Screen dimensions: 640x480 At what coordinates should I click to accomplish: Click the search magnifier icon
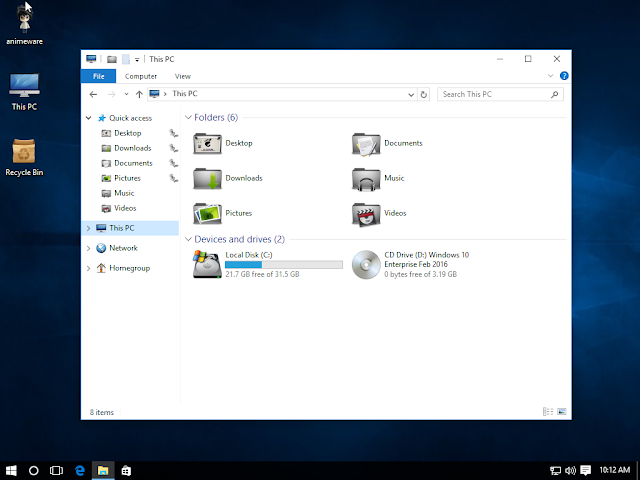554,94
